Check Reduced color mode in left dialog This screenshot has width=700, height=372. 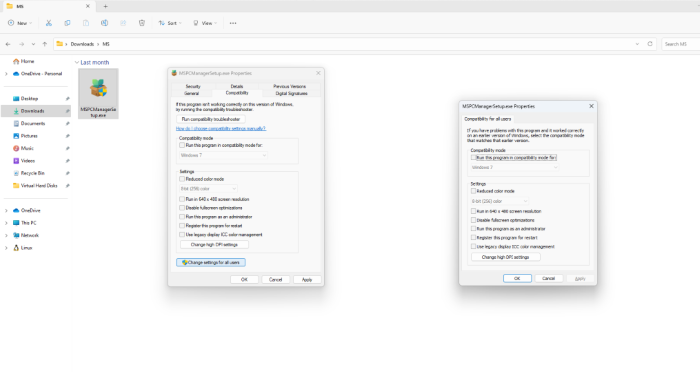182,179
